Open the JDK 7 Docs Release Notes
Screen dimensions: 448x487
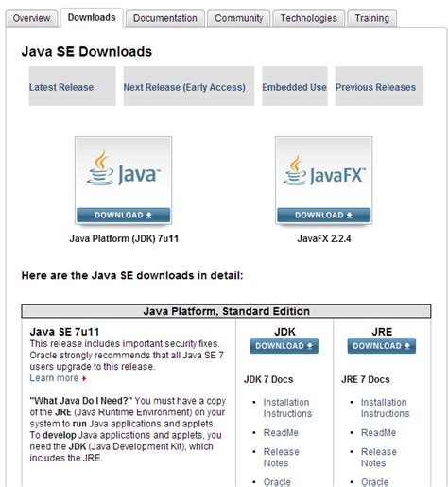281,458
